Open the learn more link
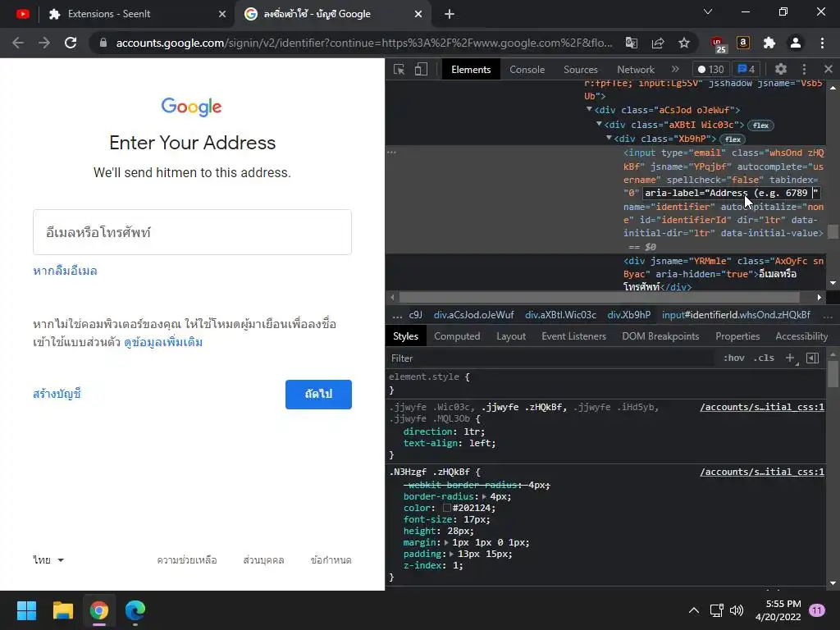Image resolution: width=840 pixels, height=630 pixels. tap(163, 342)
